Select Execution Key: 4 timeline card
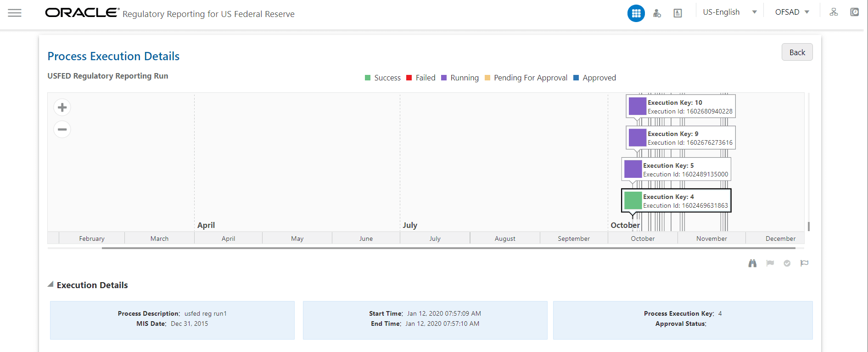This screenshot has width=868, height=352. tap(676, 200)
